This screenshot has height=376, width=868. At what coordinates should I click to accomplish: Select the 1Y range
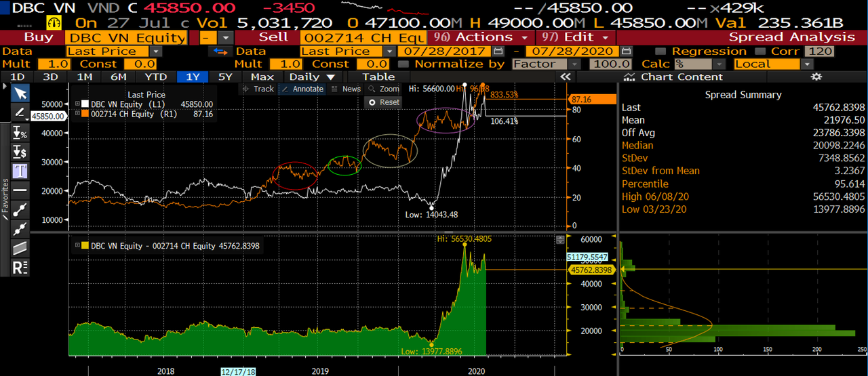(193, 77)
